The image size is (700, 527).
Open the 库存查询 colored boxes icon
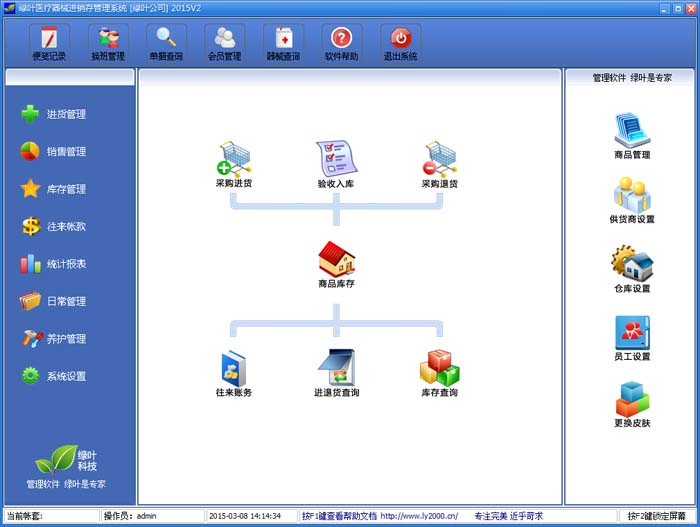pyautogui.click(x=439, y=368)
